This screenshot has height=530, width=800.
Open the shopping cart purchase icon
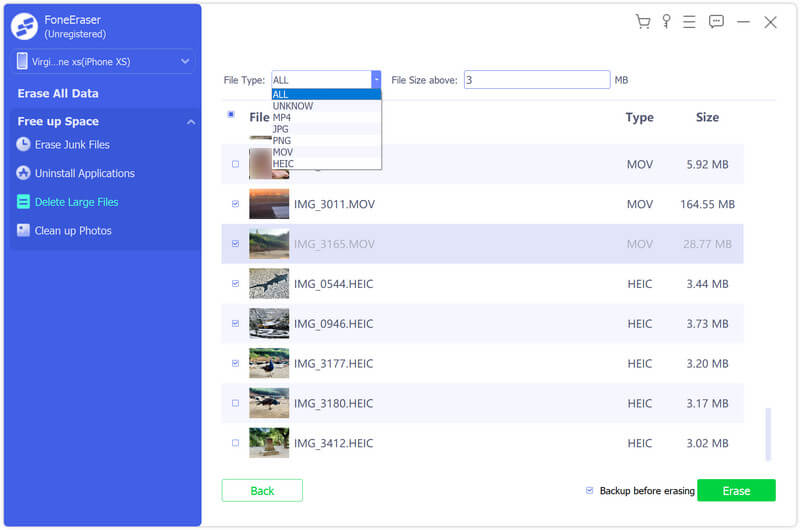click(x=643, y=22)
